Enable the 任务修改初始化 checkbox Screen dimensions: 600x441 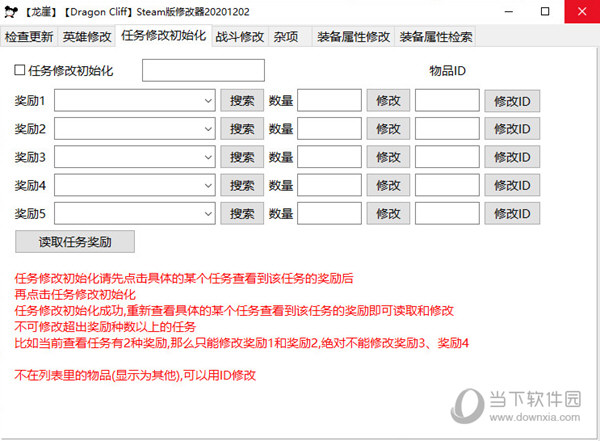pyautogui.click(x=20, y=70)
